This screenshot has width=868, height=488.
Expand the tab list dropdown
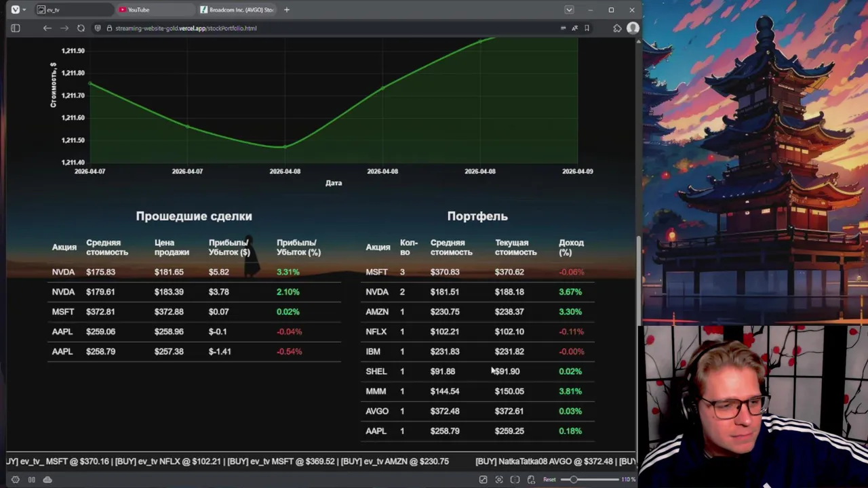(x=569, y=9)
